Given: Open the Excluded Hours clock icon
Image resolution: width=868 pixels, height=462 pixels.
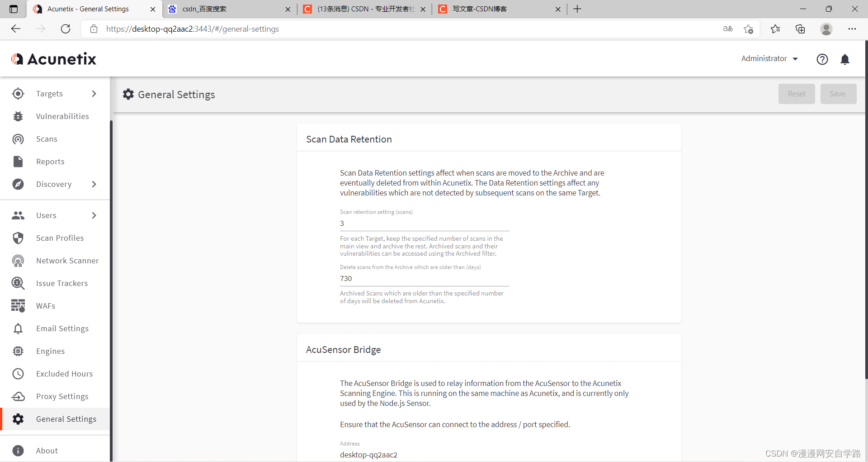Looking at the screenshot, I should point(18,374).
